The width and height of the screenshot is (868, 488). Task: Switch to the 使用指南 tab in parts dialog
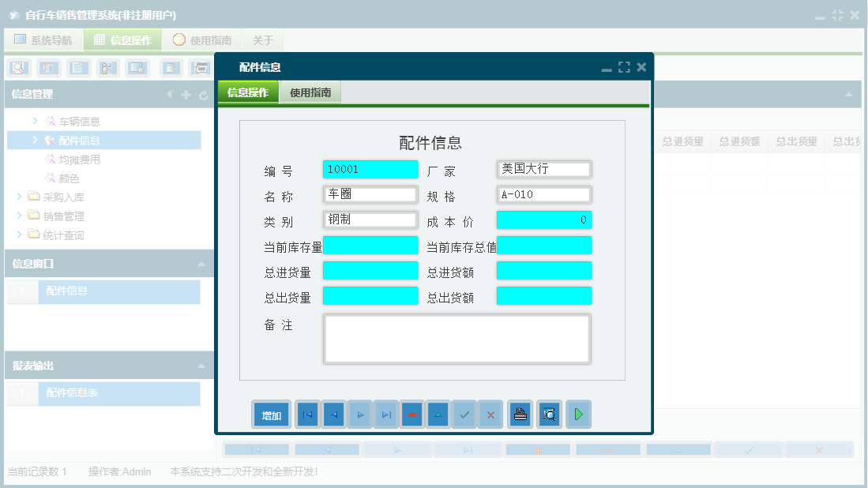coord(310,92)
